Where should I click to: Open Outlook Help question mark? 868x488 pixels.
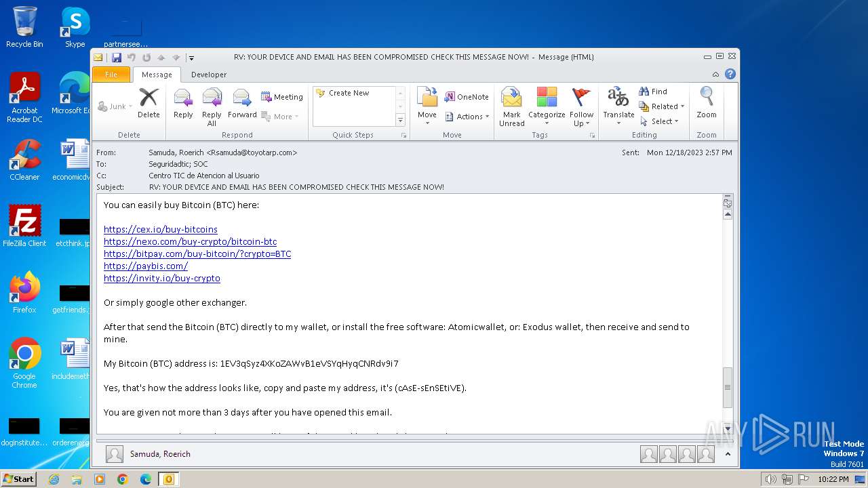730,75
